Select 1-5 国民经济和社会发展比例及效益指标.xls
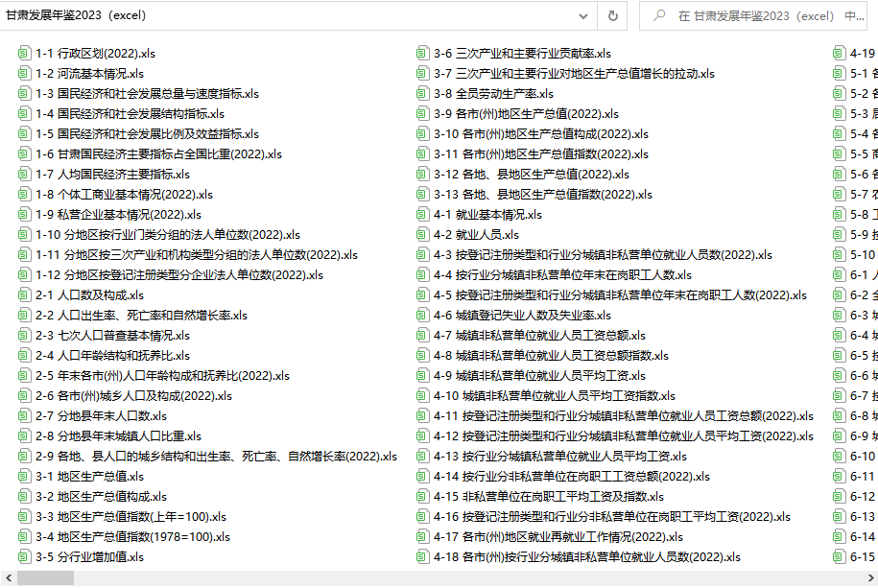This screenshot has width=878, height=588. 147,134
